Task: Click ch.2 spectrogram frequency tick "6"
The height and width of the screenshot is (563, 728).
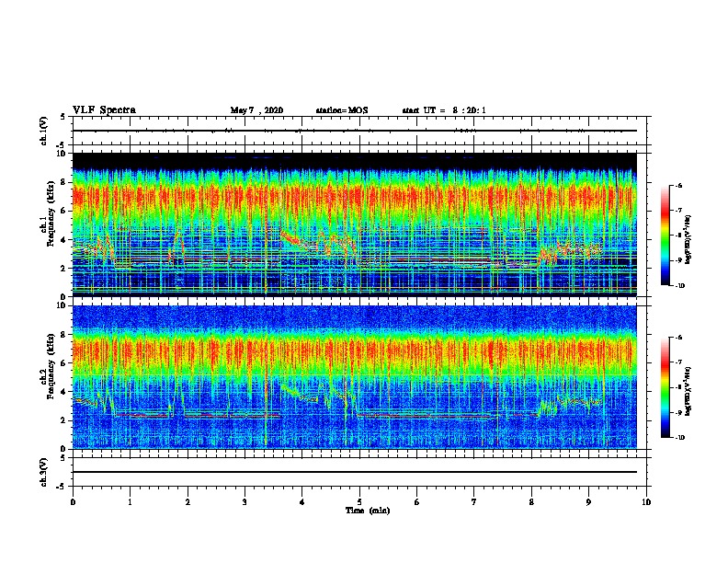Action: (64, 363)
